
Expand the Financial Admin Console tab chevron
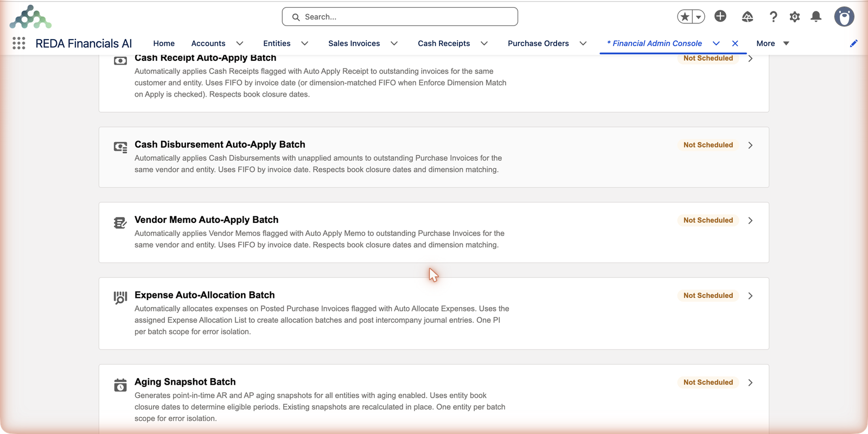(x=716, y=43)
